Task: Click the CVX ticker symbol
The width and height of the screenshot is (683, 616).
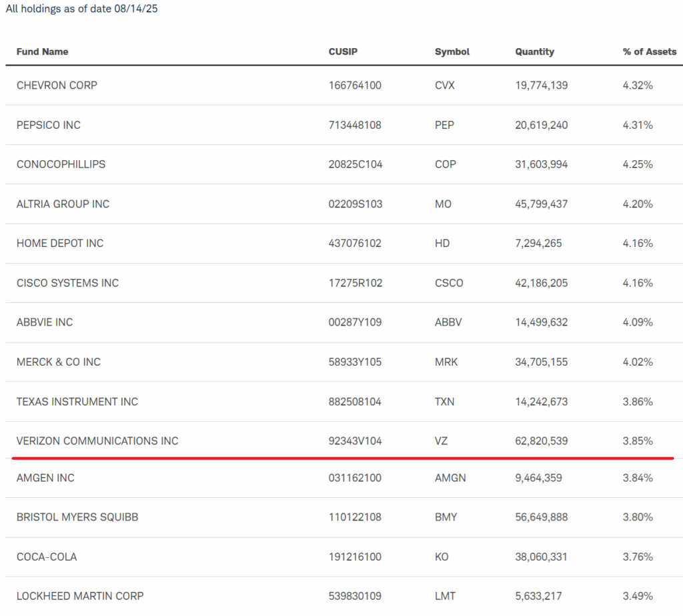Action: [x=444, y=85]
